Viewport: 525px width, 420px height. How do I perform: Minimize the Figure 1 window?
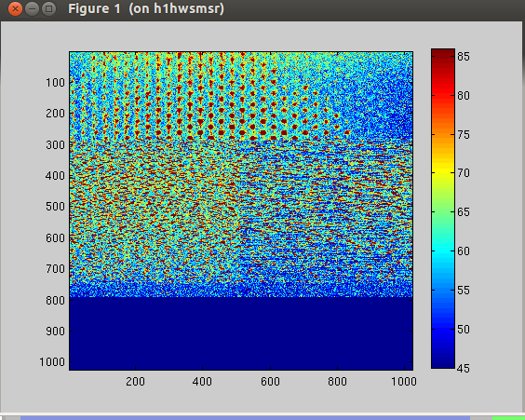click(x=33, y=9)
